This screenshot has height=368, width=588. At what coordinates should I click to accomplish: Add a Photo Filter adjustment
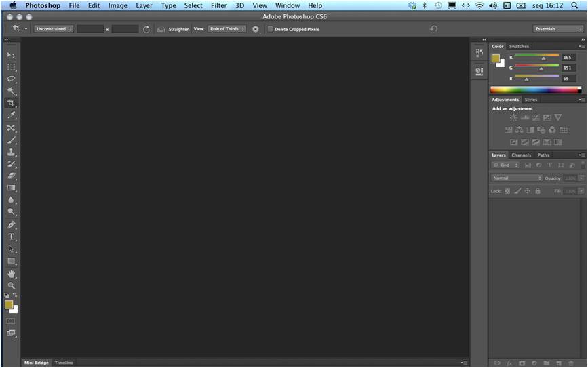(541, 130)
